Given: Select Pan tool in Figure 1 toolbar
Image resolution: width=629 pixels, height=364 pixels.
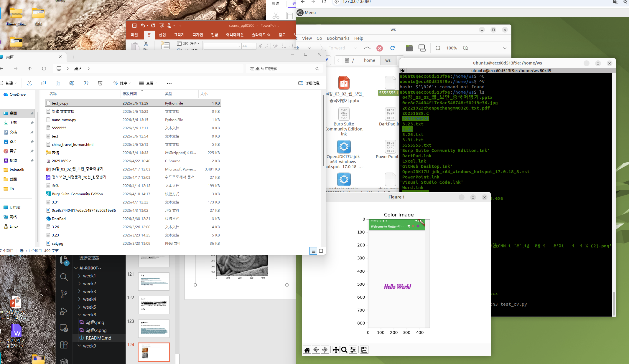Looking at the screenshot, I should pyautogui.click(x=336, y=350).
